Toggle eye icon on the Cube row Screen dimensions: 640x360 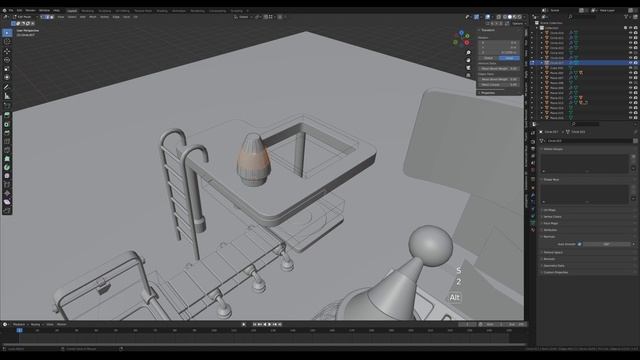[x=631, y=68]
